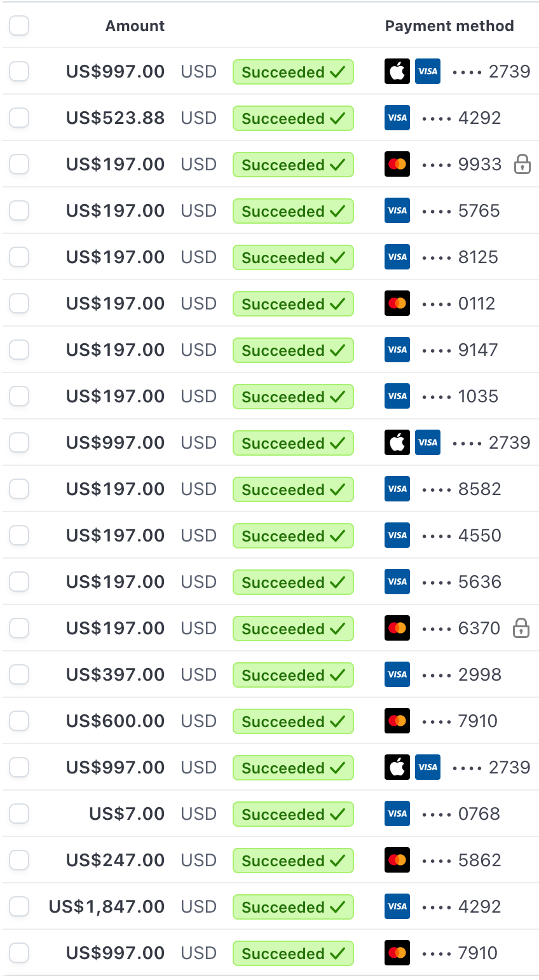539x980 pixels.
Task: Toggle the select-all checkbox in the header
Action: pyautogui.click(x=19, y=26)
